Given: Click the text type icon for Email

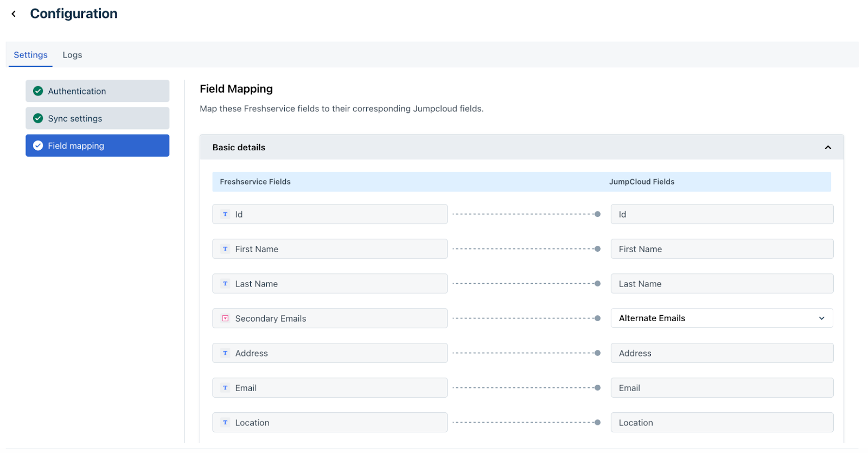Looking at the screenshot, I should (x=225, y=388).
